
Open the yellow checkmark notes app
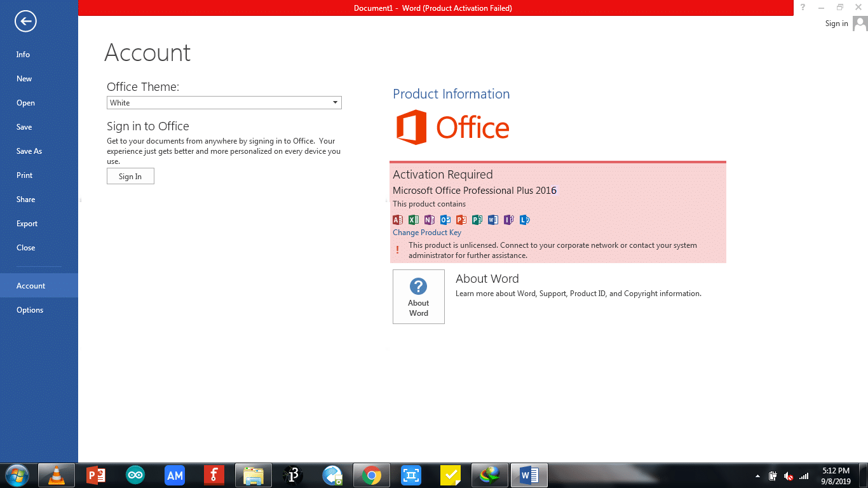pos(451,475)
